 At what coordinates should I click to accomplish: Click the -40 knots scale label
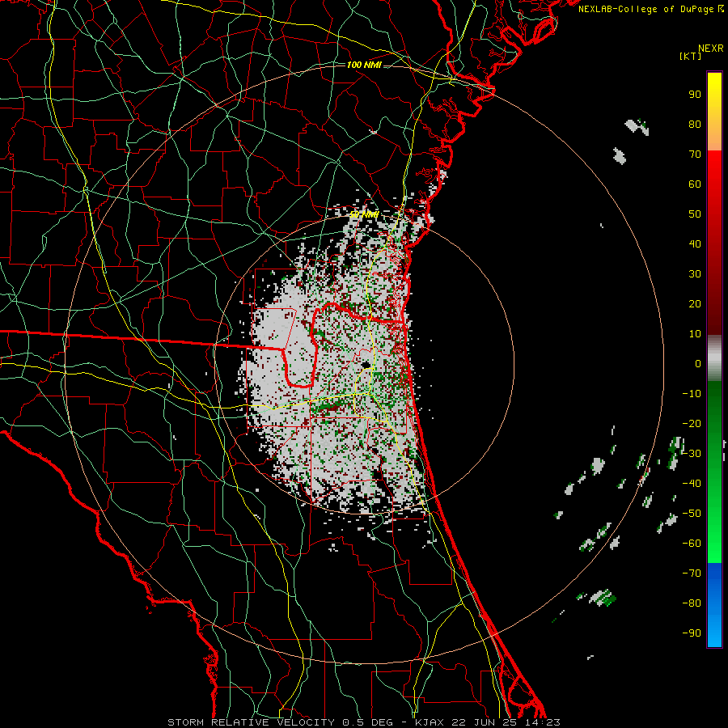(x=692, y=484)
